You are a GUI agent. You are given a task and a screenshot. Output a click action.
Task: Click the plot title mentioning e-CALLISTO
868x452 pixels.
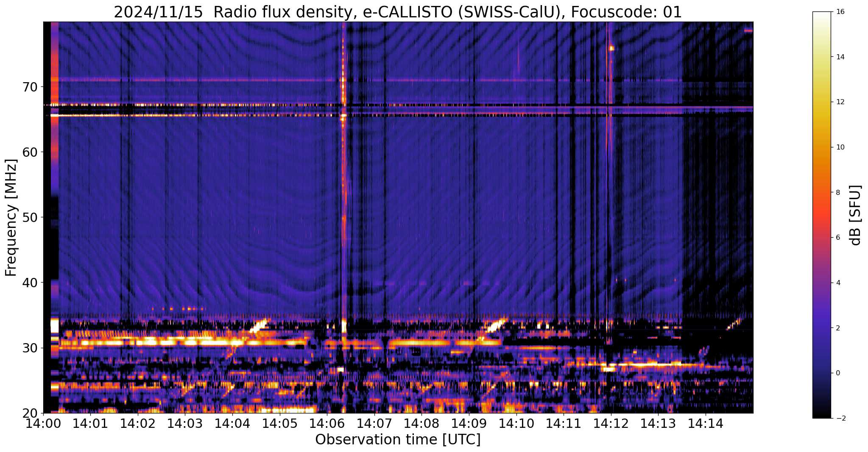[x=398, y=11]
